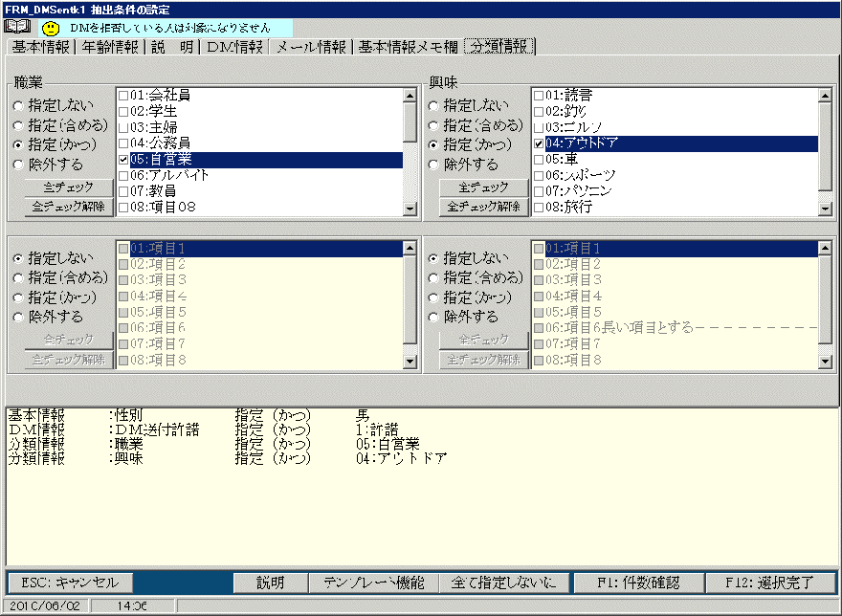Select 除外する radio under 職業
Image resolution: width=842 pixels, height=616 pixels.
(19, 165)
